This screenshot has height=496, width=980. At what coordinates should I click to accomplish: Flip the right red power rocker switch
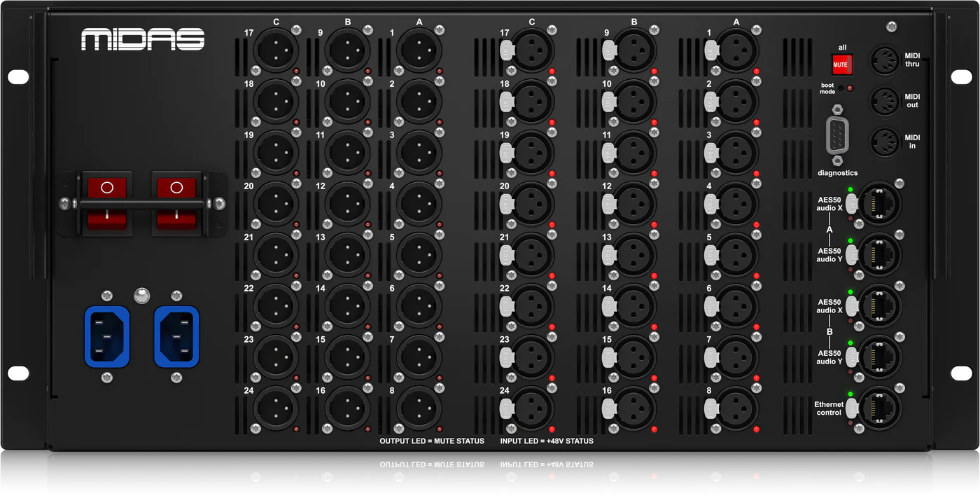coord(175,203)
